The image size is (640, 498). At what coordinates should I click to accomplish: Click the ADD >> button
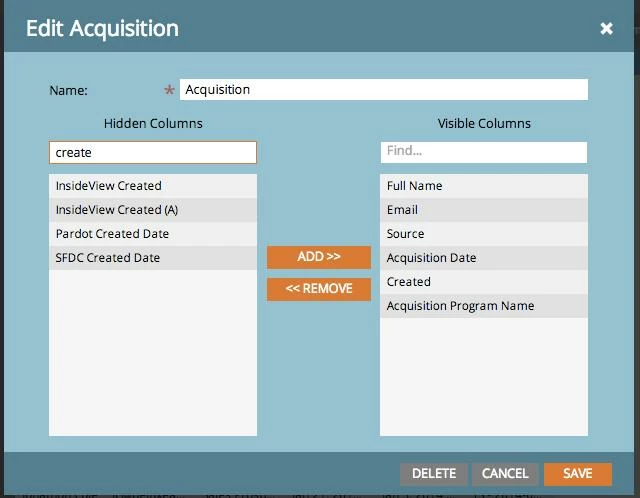pyautogui.click(x=319, y=257)
